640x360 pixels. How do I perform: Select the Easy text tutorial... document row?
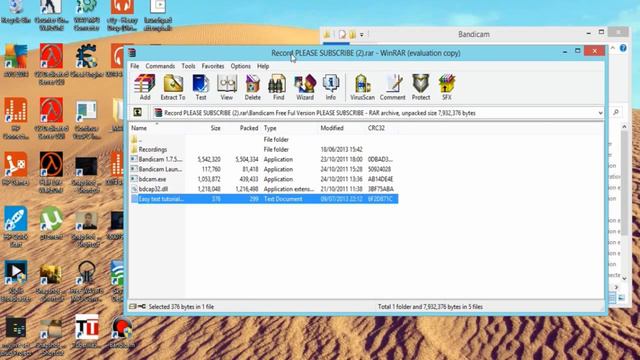264,199
